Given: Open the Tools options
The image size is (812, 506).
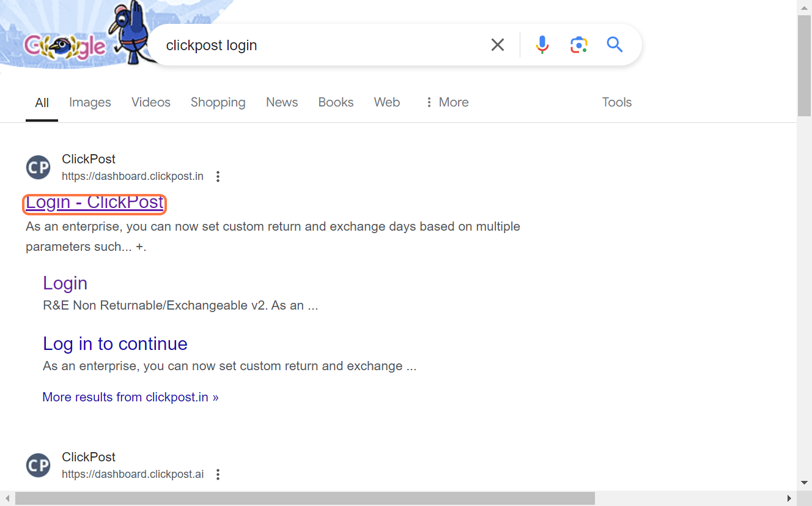Looking at the screenshot, I should [616, 102].
